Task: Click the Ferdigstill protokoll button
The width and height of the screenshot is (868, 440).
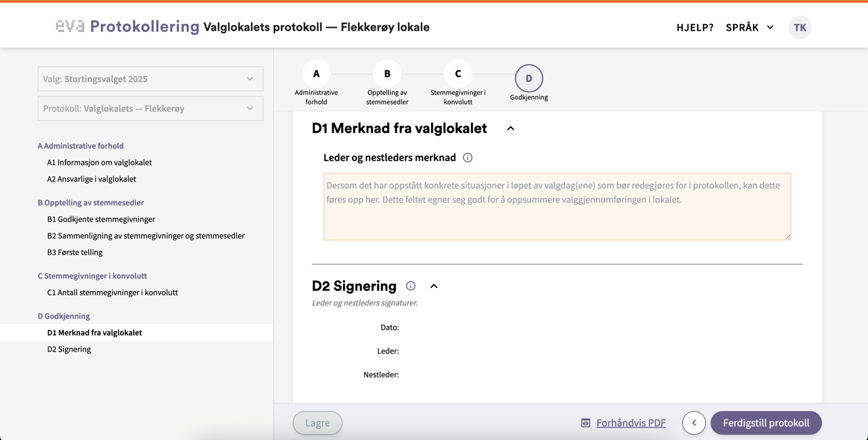Action: tap(766, 423)
